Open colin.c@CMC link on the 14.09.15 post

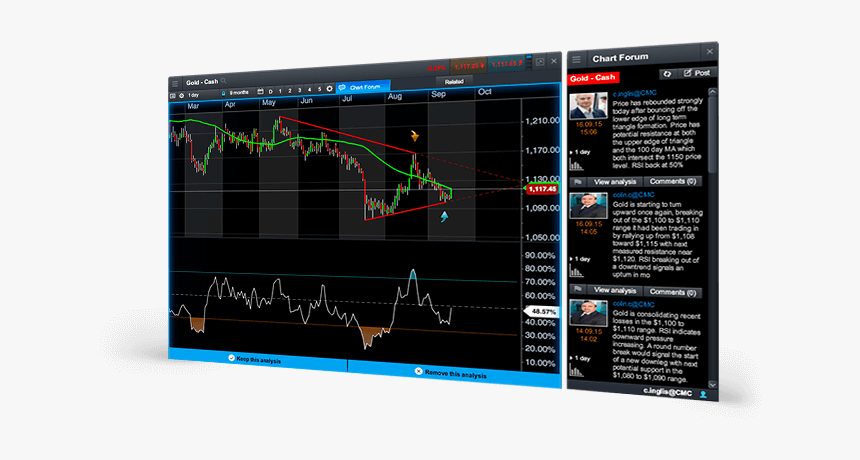(633, 304)
